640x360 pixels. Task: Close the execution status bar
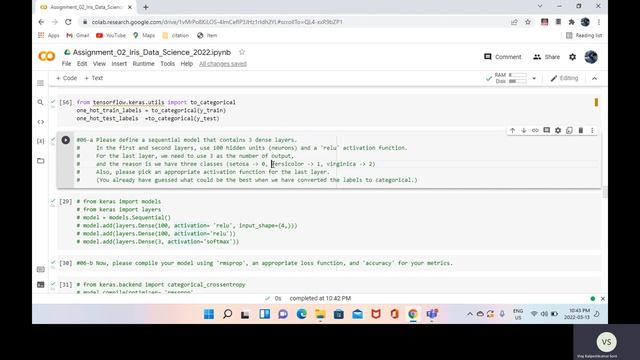(x=602, y=299)
